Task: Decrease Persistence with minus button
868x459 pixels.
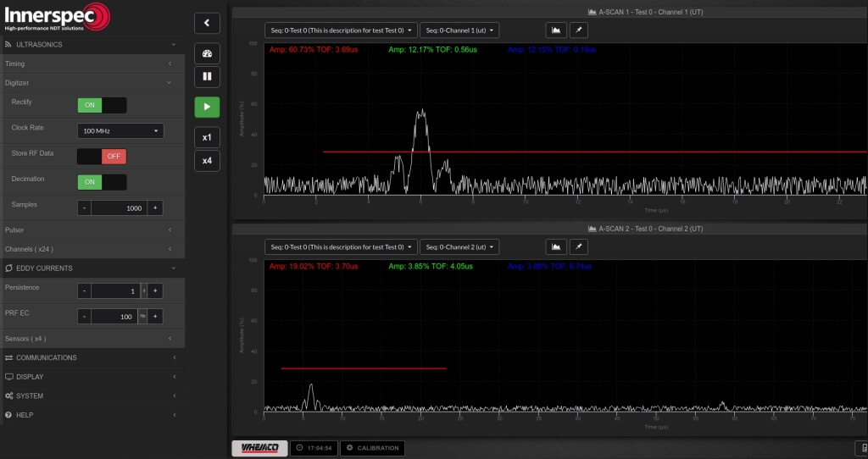Action: (x=84, y=290)
